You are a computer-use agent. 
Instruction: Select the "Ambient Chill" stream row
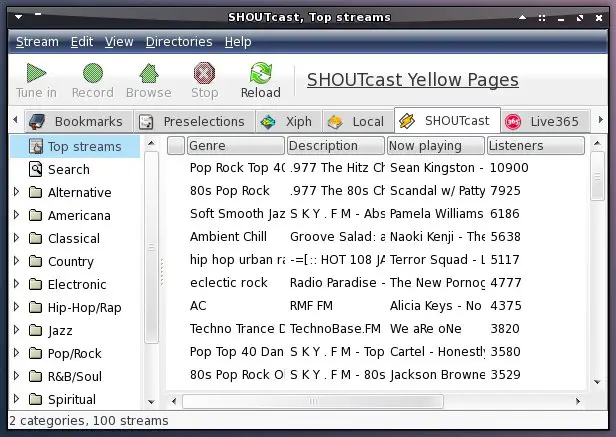376,237
